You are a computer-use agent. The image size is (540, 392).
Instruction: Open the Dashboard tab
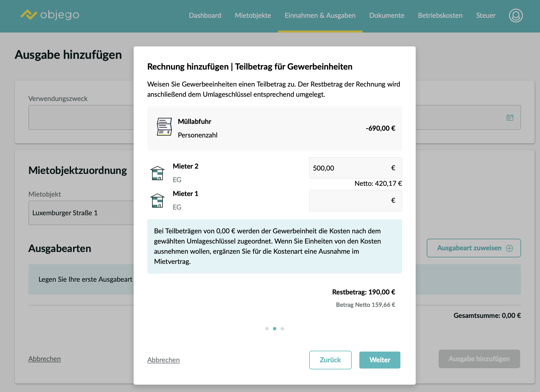pos(205,16)
